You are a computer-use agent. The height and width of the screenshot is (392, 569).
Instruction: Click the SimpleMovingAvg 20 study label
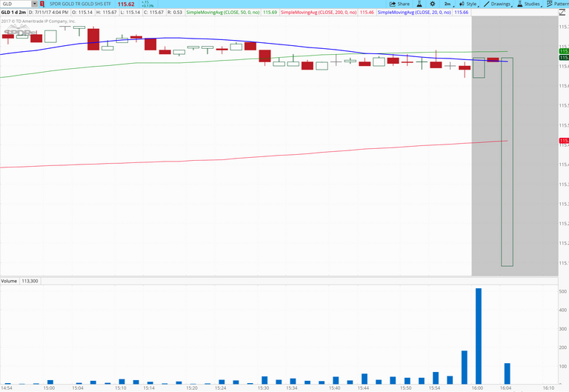[x=414, y=13]
